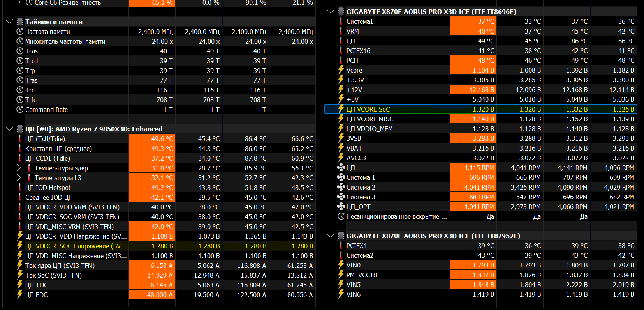Click the thermometer icon for VRM

coord(341,31)
